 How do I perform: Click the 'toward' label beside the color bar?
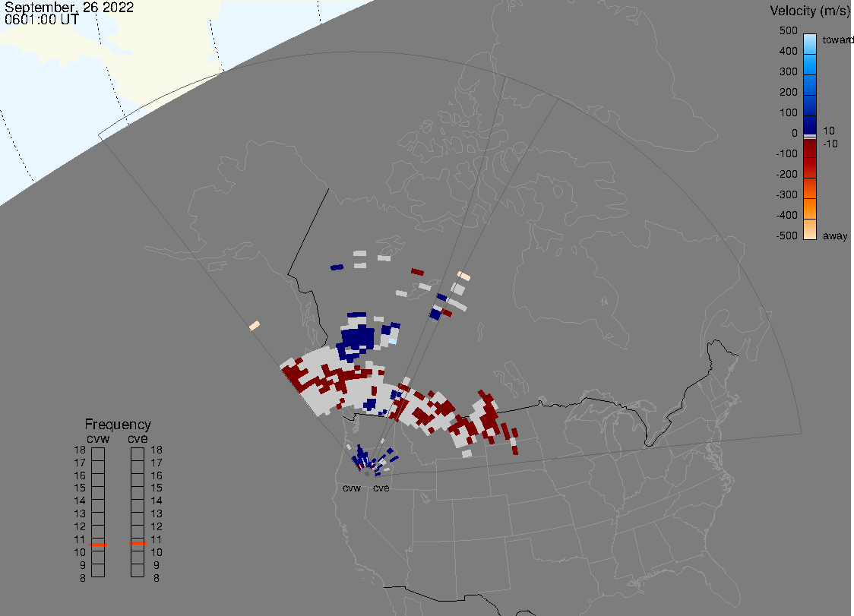click(x=837, y=39)
